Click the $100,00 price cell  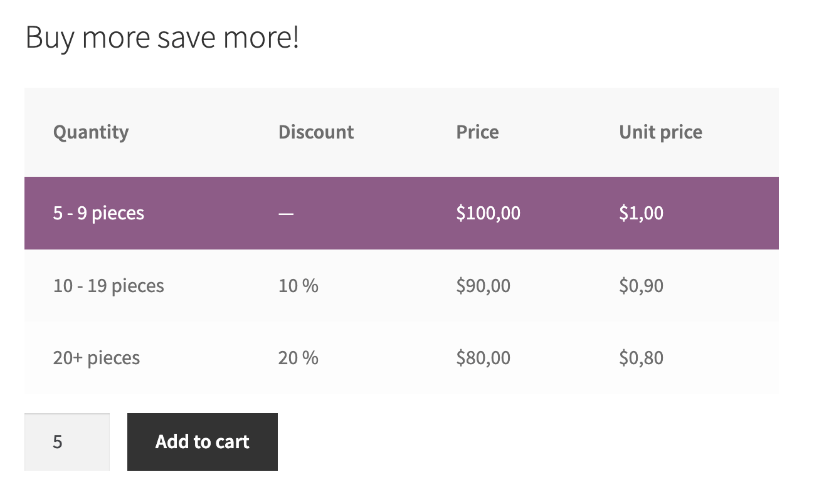(489, 213)
